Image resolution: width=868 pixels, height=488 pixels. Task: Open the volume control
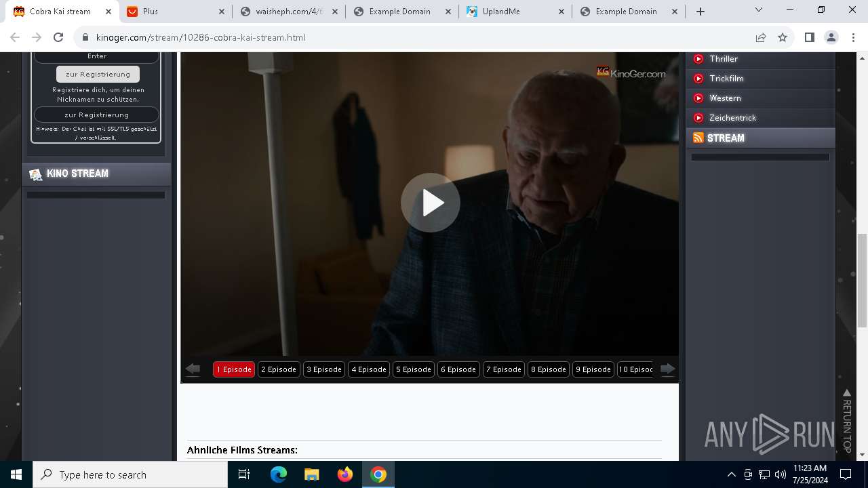point(780,474)
